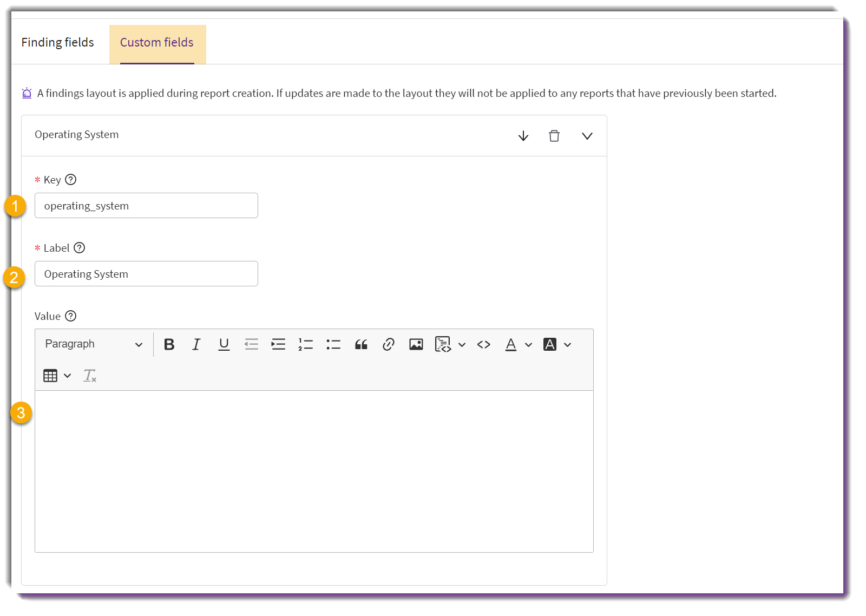This screenshot has width=866, height=616.
Task: Delete the Operating System field
Action: [x=554, y=136]
